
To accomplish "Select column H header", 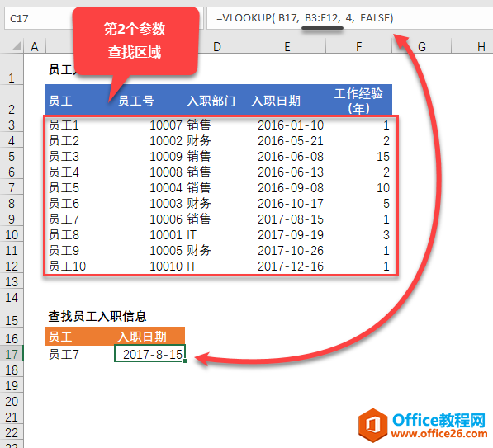I will [x=472, y=47].
